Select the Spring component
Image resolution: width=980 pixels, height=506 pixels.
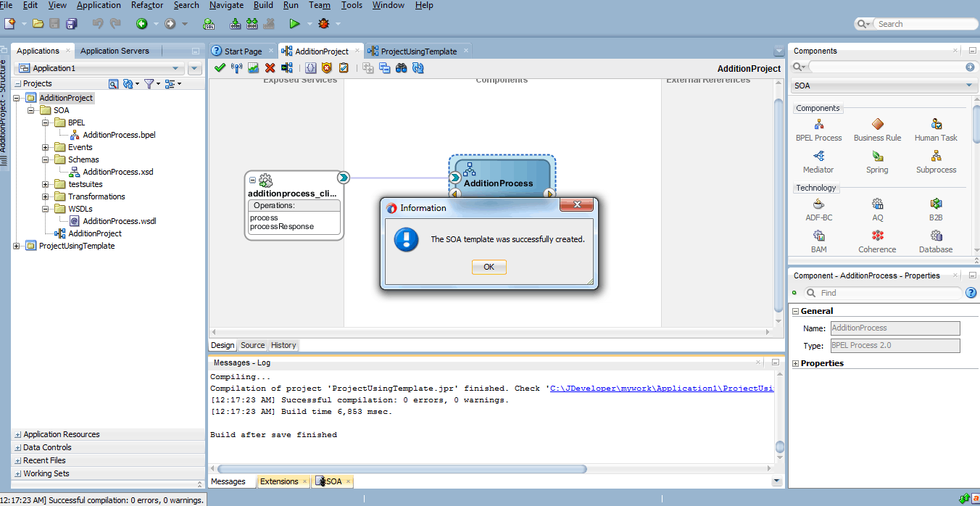(877, 162)
